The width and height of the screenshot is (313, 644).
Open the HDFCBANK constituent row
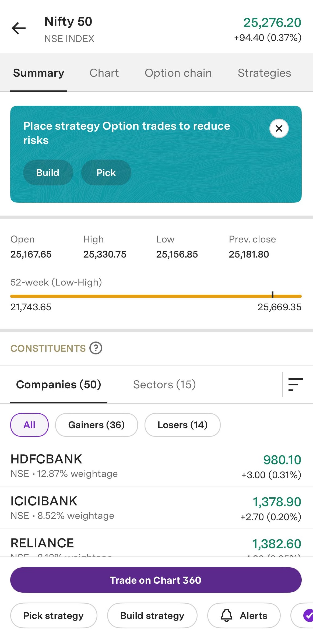pyautogui.click(x=156, y=466)
